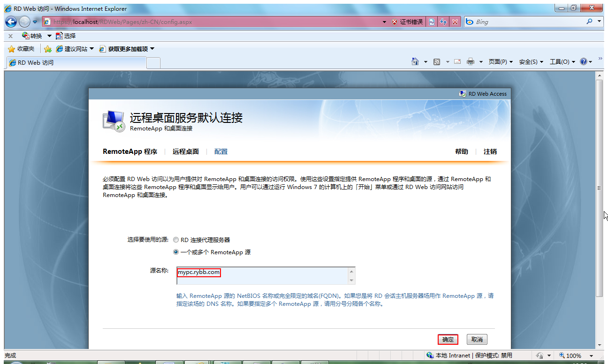Click the 转换 convert toolbar button
Screen dimensions: 608x364
(x=32, y=36)
